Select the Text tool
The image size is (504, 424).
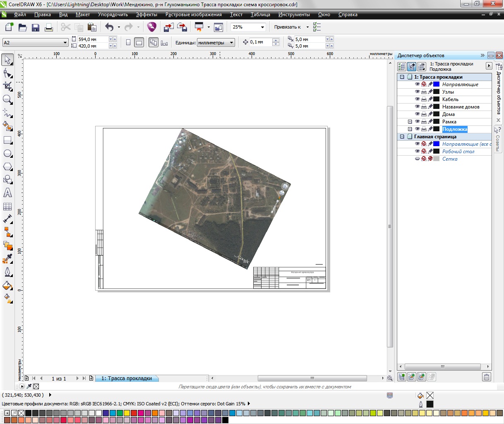coord(8,193)
